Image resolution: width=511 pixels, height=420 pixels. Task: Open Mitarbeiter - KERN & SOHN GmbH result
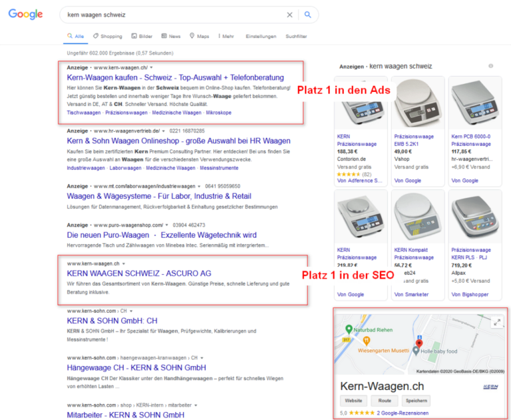coord(126,415)
